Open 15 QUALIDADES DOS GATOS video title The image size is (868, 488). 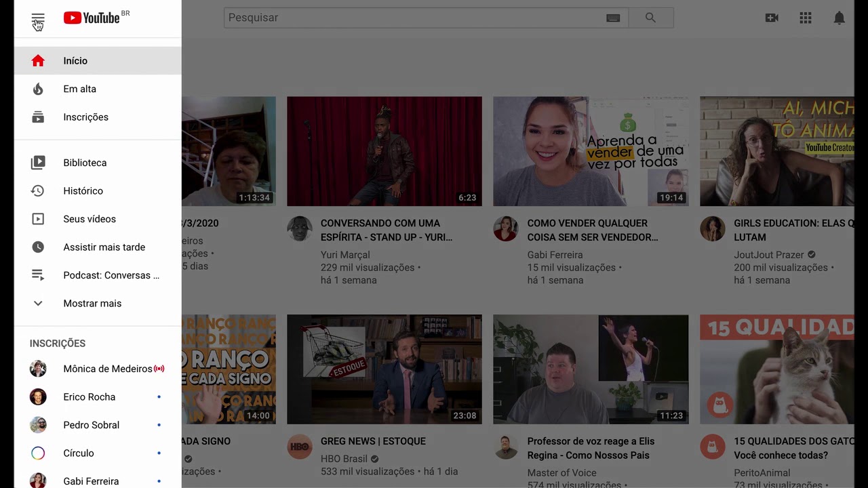coord(793,448)
